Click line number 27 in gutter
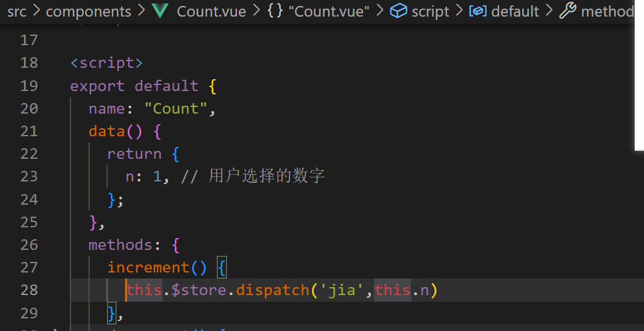This screenshot has width=644, height=331. click(29, 267)
